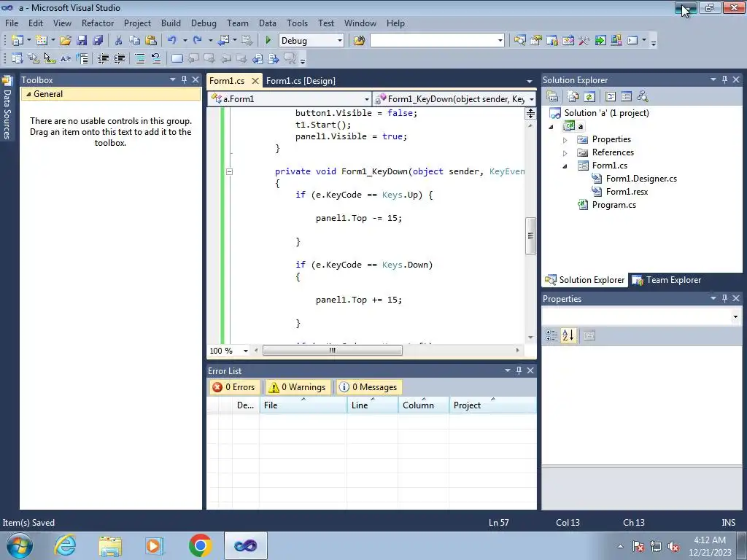Viewport: 747px width, 560px height.
Task: Toggle auto-hide pin on Properties panel
Action: pyautogui.click(x=724, y=298)
